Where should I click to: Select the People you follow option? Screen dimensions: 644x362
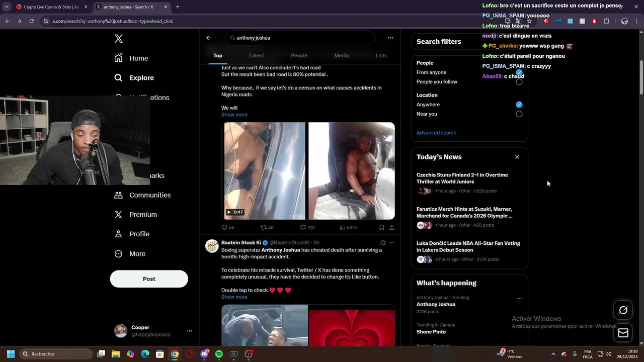519,82
